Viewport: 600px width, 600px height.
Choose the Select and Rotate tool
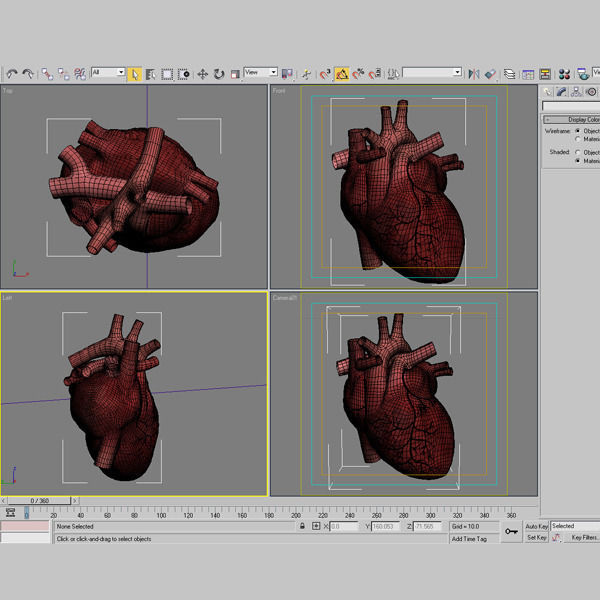coord(219,74)
